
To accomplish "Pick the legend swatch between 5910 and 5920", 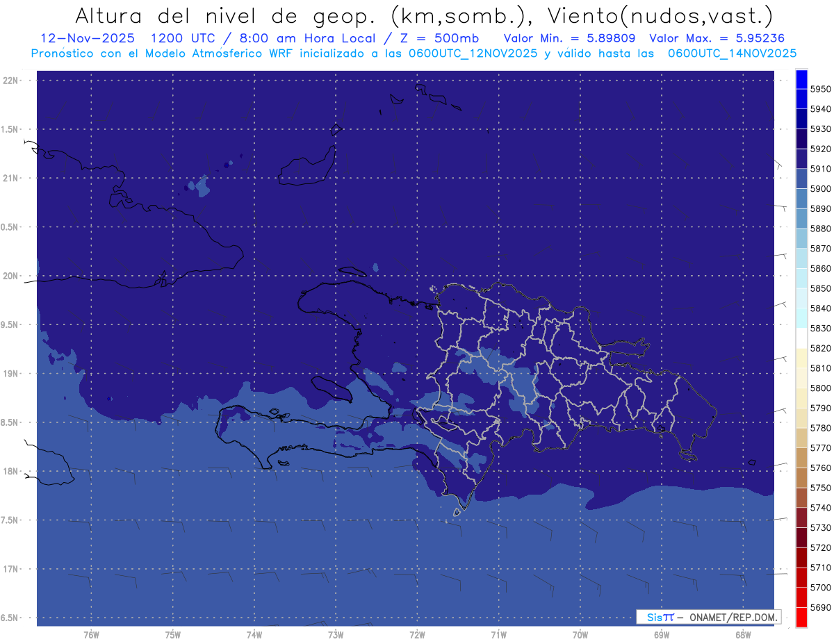I will 801,158.
